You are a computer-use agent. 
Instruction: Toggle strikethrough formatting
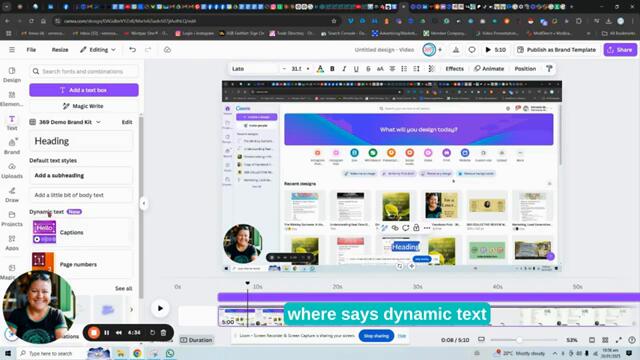click(368, 69)
